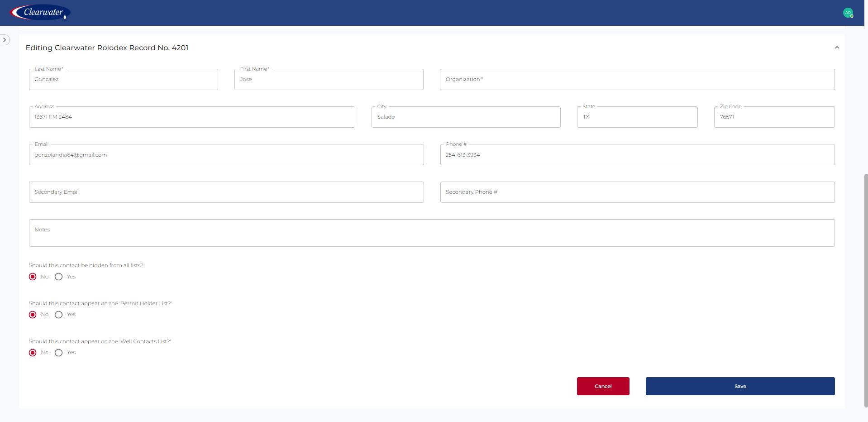
Task: Focus the Organization field
Action: coord(637,79)
